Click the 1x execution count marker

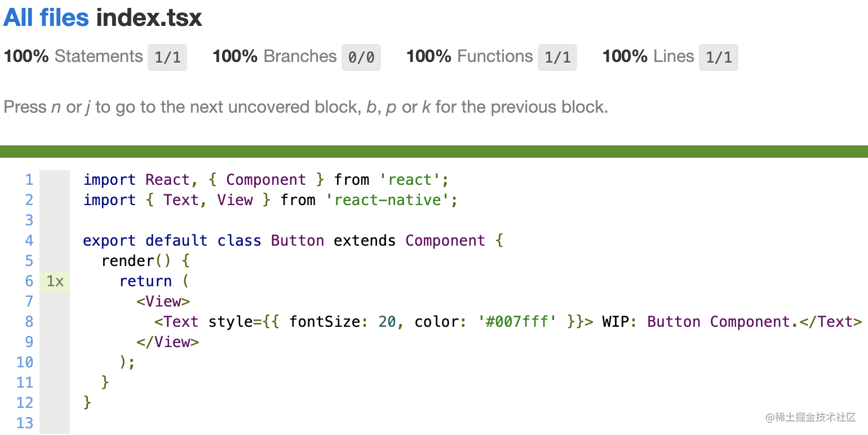(x=55, y=281)
